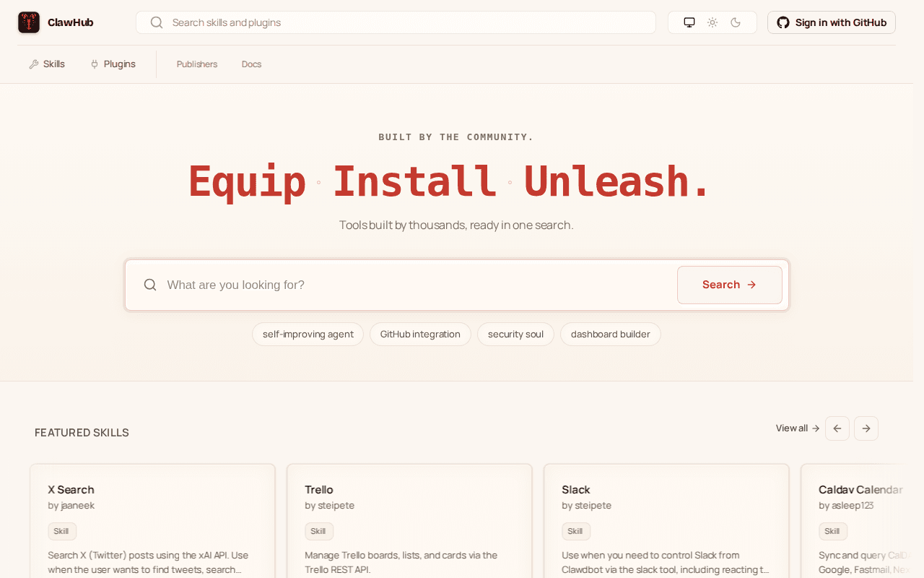Open the Slack skill card title
The height and width of the screenshot is (578, 924).
(x=576, y=490)
